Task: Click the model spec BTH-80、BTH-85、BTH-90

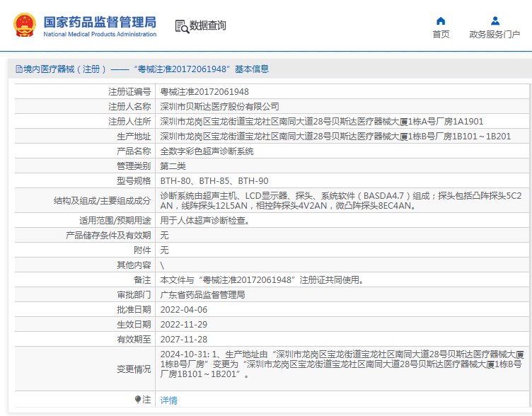Action: (214, 181)
